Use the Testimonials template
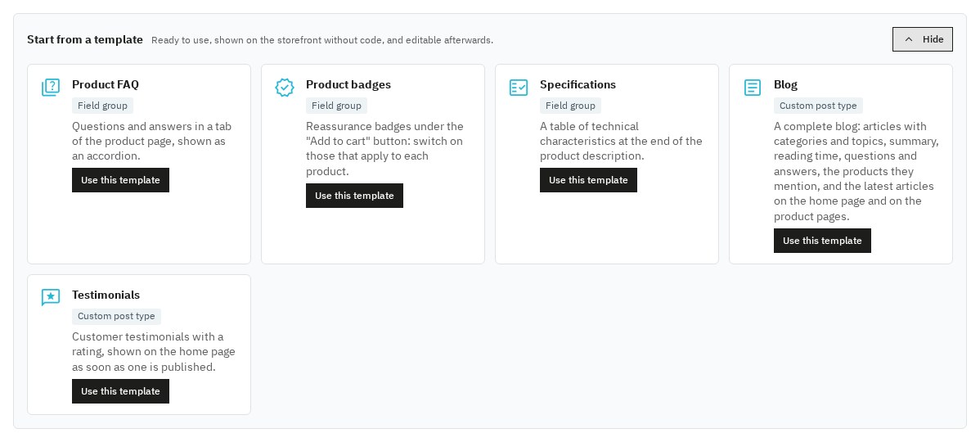 coord(120,391)
